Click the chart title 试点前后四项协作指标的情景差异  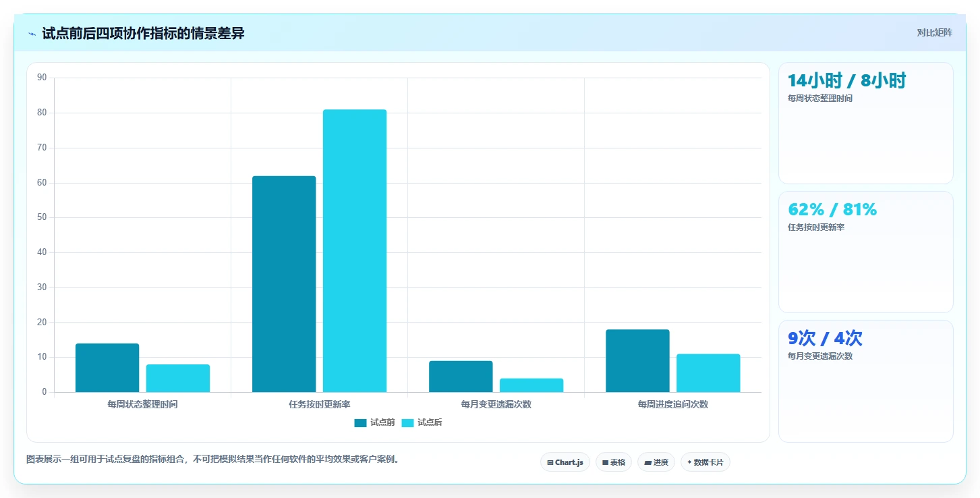point(143,33)
